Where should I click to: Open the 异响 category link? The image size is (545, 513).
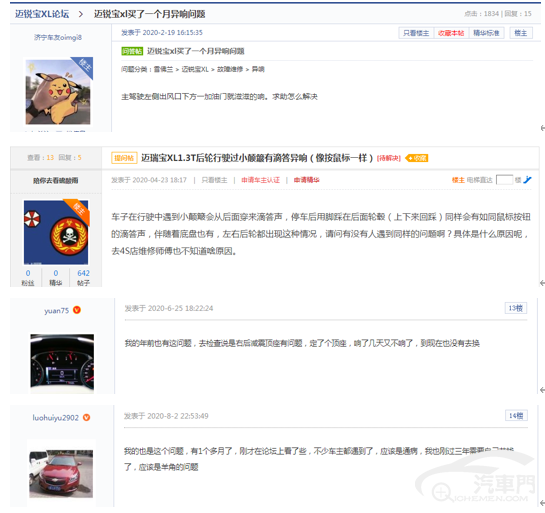click(258, 69)
